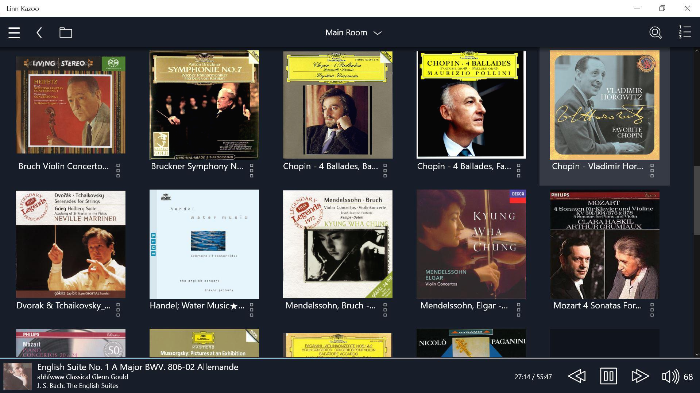
Task: Open more options for Chopin 4 Ballades, Ba...
Action: 385,170
